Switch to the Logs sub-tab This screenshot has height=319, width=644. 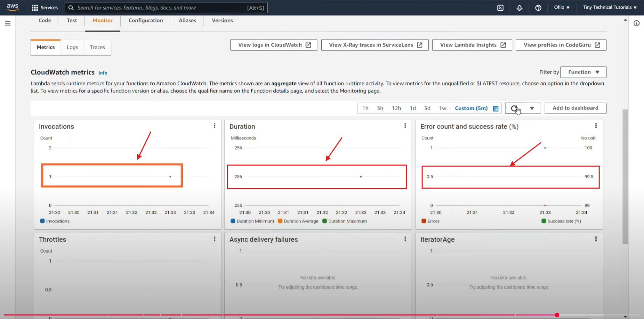[72, 47]
